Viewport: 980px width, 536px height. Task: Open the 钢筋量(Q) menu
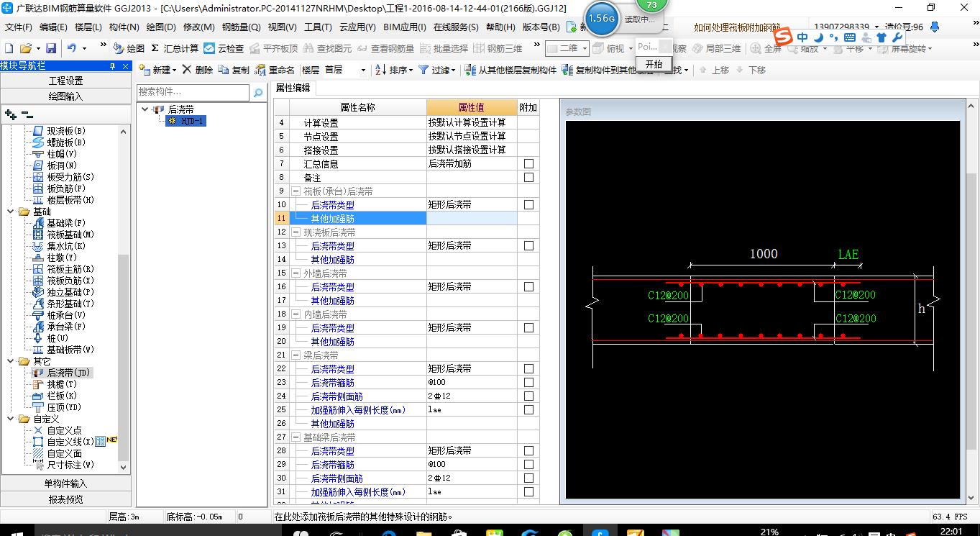(241, 27)
